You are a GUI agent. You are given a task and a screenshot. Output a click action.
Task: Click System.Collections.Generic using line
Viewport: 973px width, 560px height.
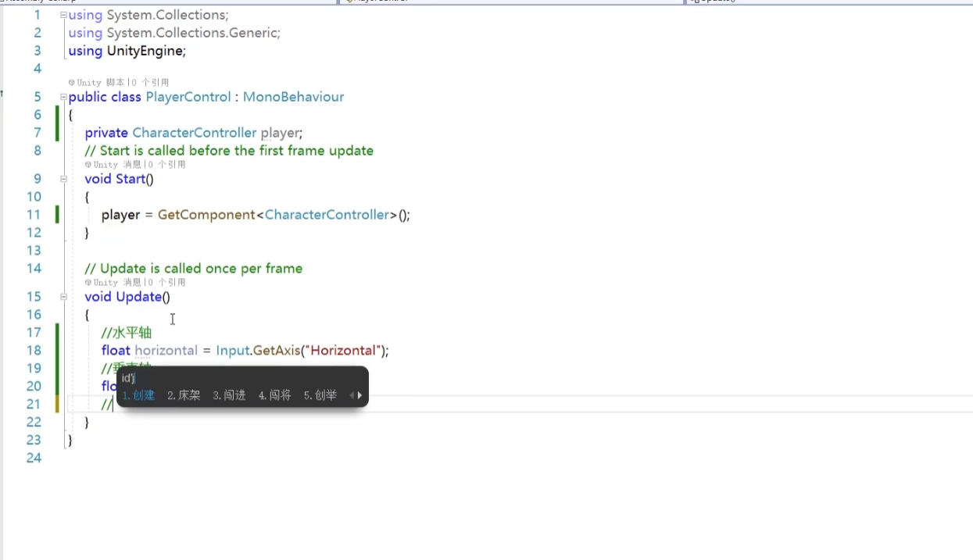[173, 33]
